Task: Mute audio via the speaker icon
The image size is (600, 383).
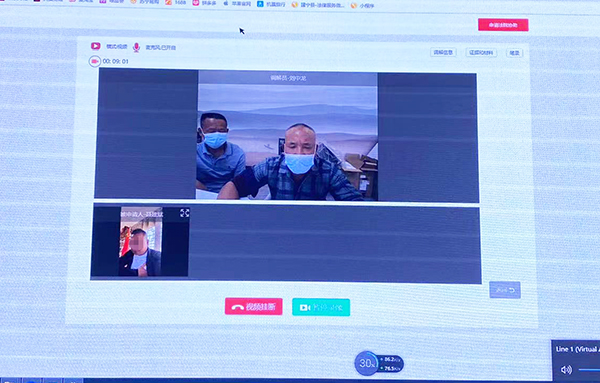Action: pyautogui.click(x=566, y=370)
